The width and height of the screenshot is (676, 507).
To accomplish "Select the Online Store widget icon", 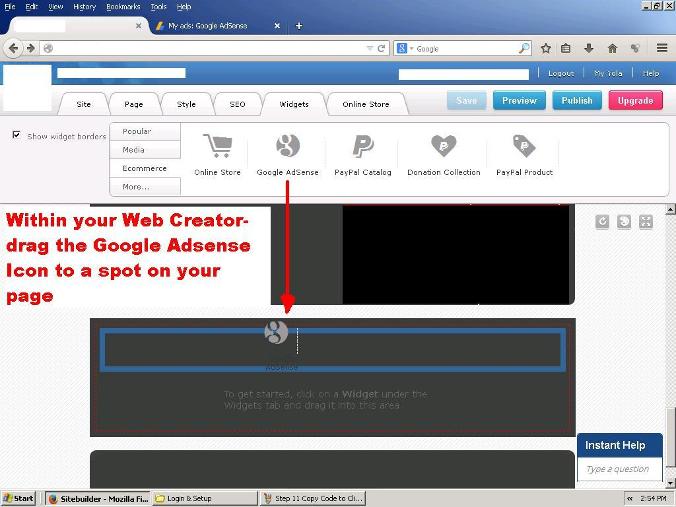I will [218, 145].
